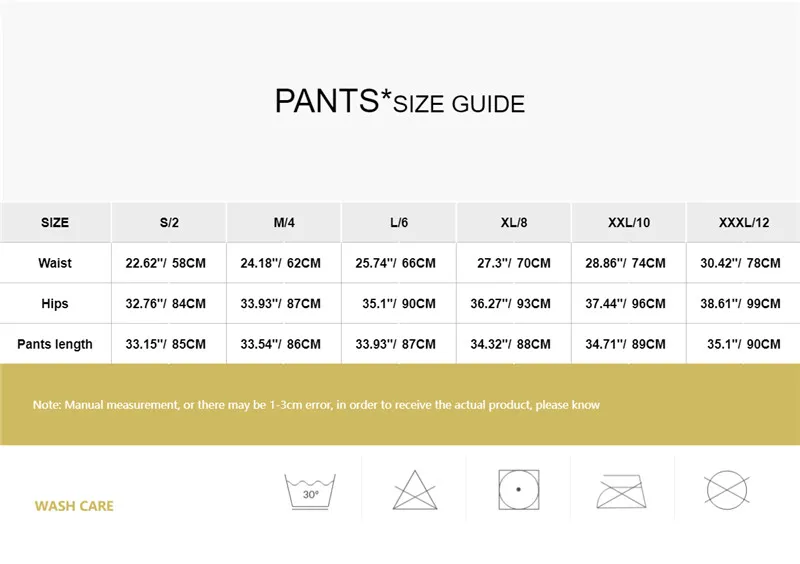
Task: Click the do not dry clean icon
Action: point(727,490)
